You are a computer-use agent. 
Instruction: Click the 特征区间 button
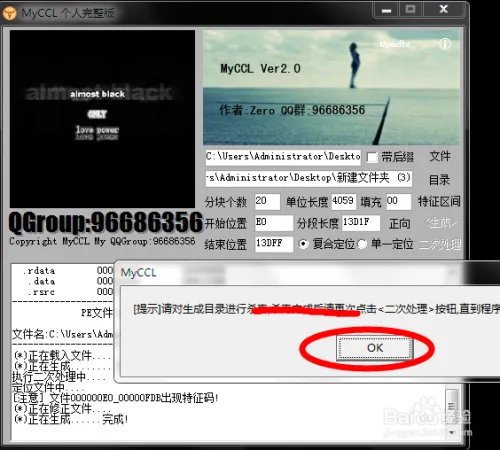(x=439, y=201)
